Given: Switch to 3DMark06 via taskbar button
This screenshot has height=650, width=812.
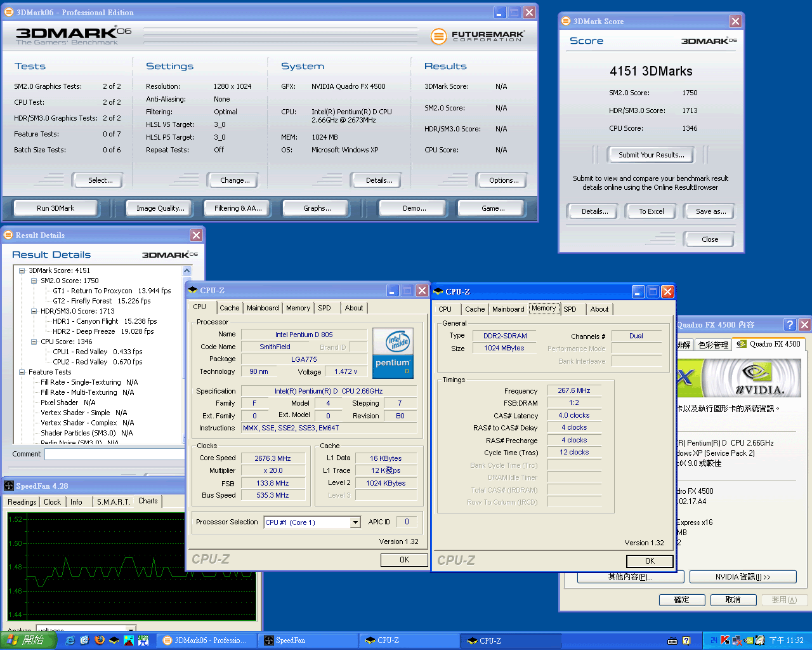Looking at the screenshot, I should [x=206, y=640].
